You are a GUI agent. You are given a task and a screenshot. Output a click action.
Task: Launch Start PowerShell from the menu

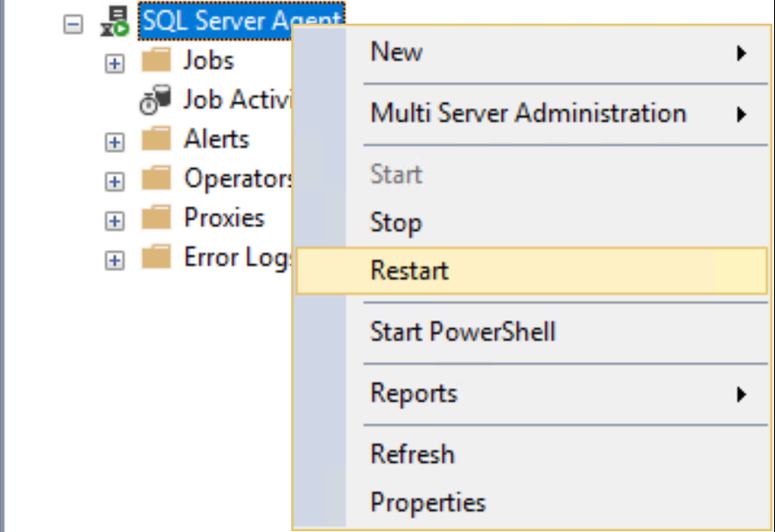pyautogui.click(x=532, y=332)
